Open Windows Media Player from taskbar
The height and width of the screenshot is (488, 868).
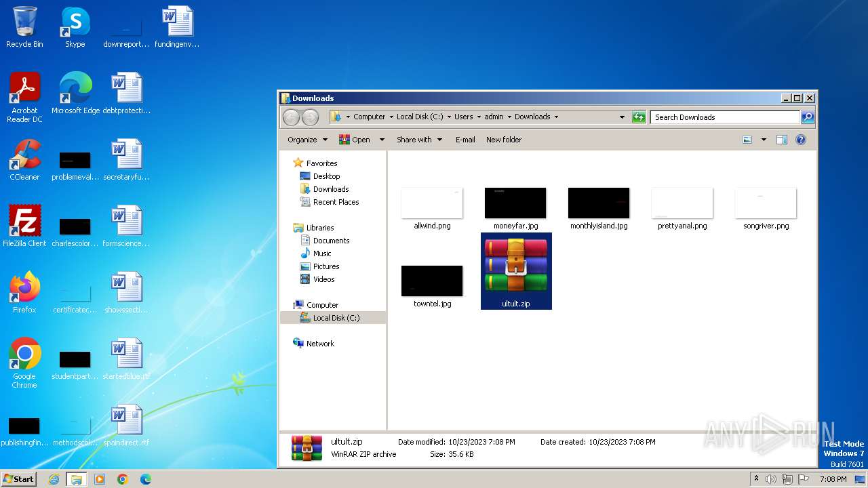[x=100, y=479]
